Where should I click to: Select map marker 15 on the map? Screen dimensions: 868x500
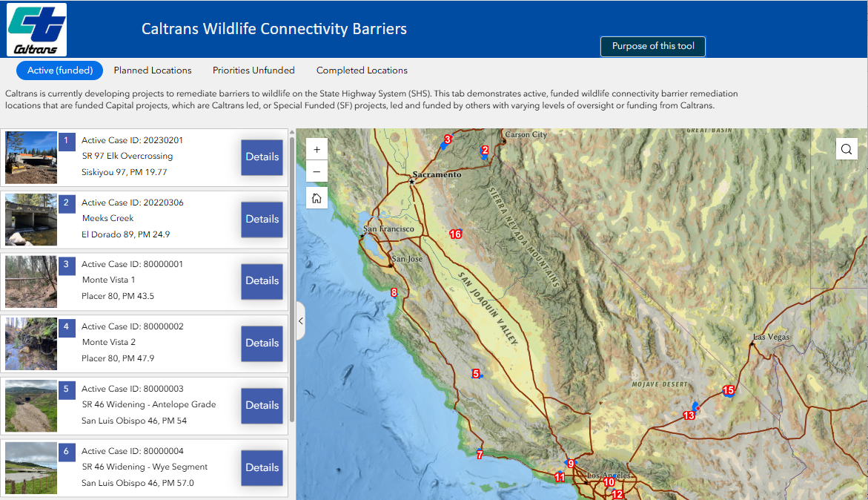[729, 390]
